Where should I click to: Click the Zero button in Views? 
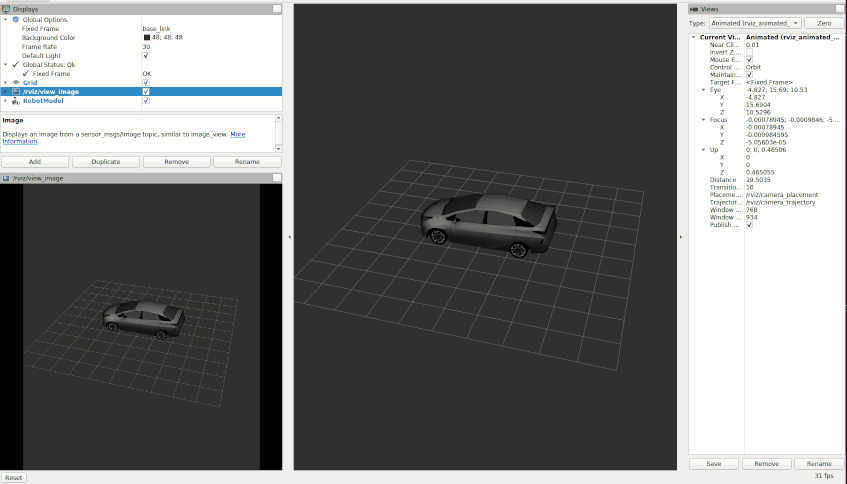coord(824,23)
